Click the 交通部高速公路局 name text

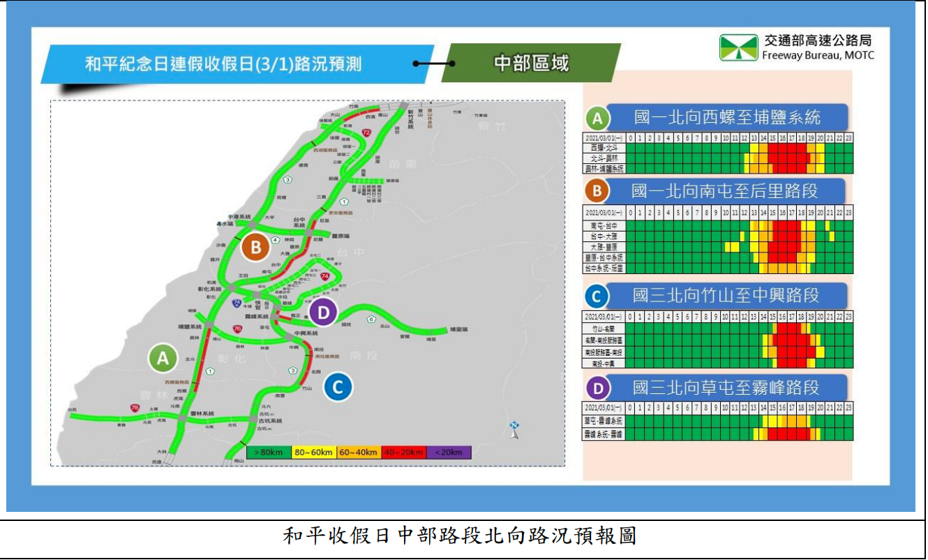tap(818, 40)
